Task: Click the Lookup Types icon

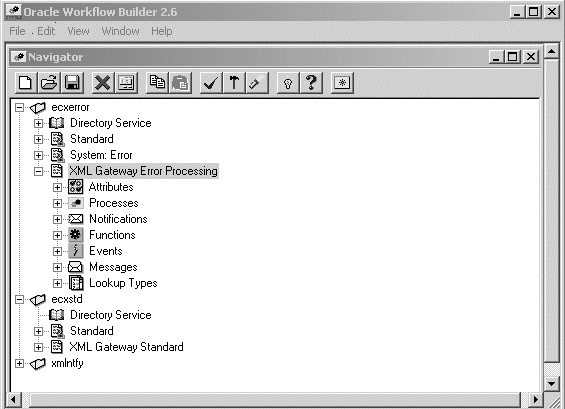Action: tap(76, 283)
